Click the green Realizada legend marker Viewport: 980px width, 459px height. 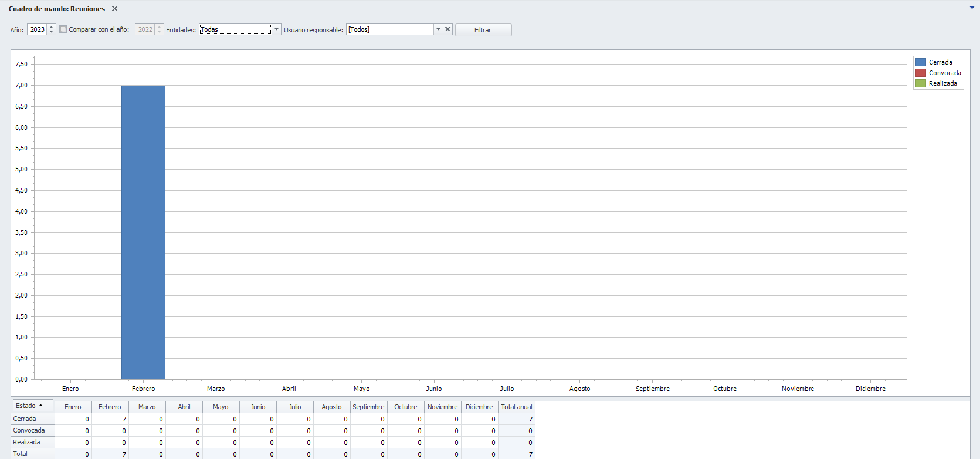[921, 83]
